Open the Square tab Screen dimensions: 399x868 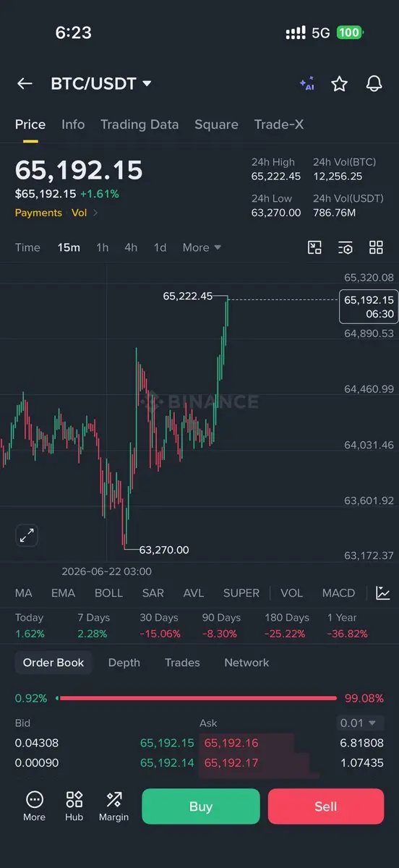[x=216, y=124]
